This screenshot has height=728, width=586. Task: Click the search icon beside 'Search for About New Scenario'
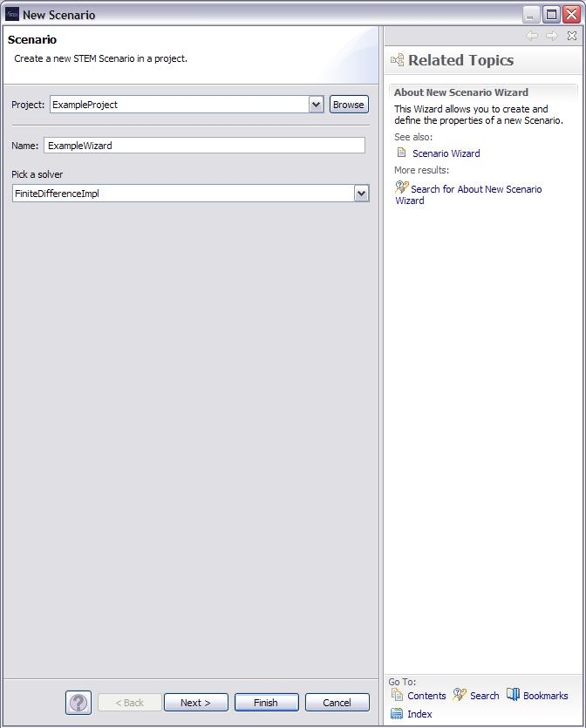pyautogui.click(x=402, y=187)
